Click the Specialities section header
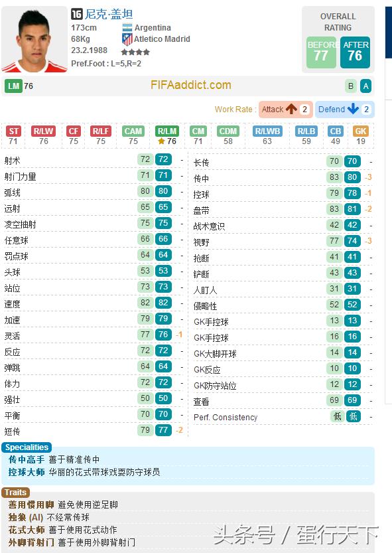 [x=27, y=447]
